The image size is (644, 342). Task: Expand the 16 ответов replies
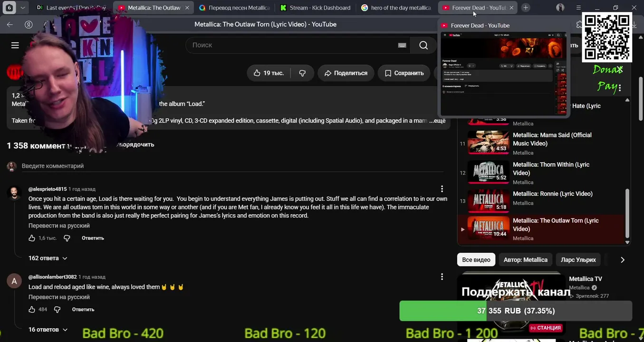[x=48, y=330]
